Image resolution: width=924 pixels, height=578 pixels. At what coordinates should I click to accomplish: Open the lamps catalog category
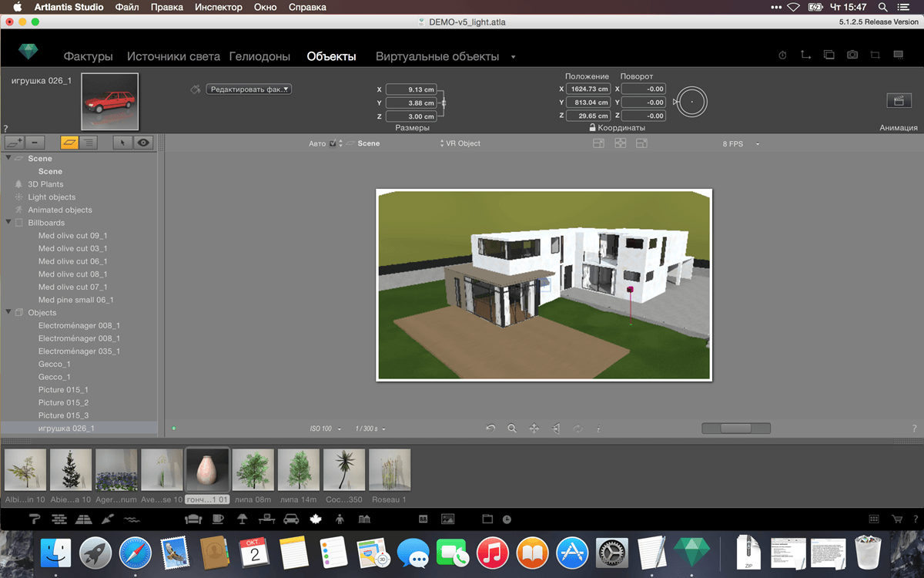(x=242, y=519)
